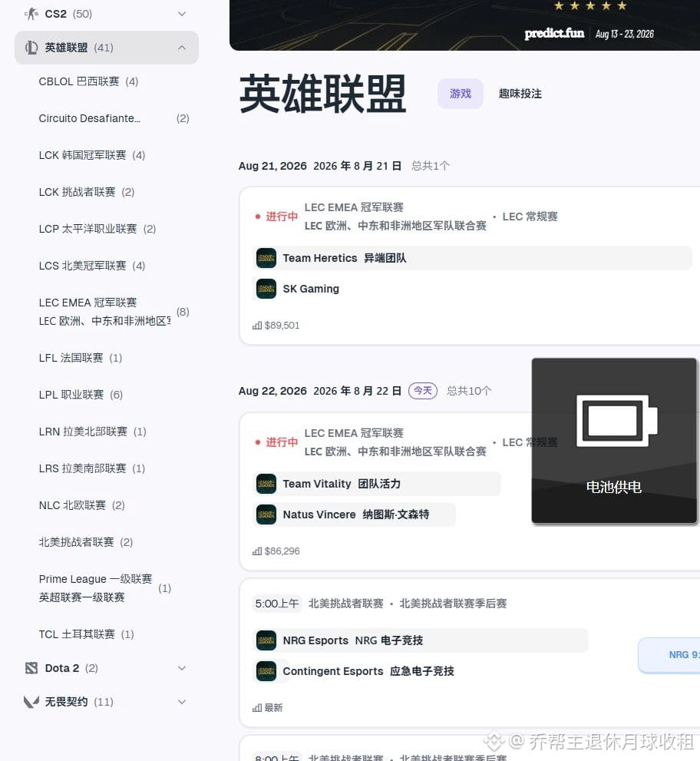Open LCK 挑战者联赛 (2)
Screen dimensions: 700x761
pyautogui.click(x=86, y=192)
